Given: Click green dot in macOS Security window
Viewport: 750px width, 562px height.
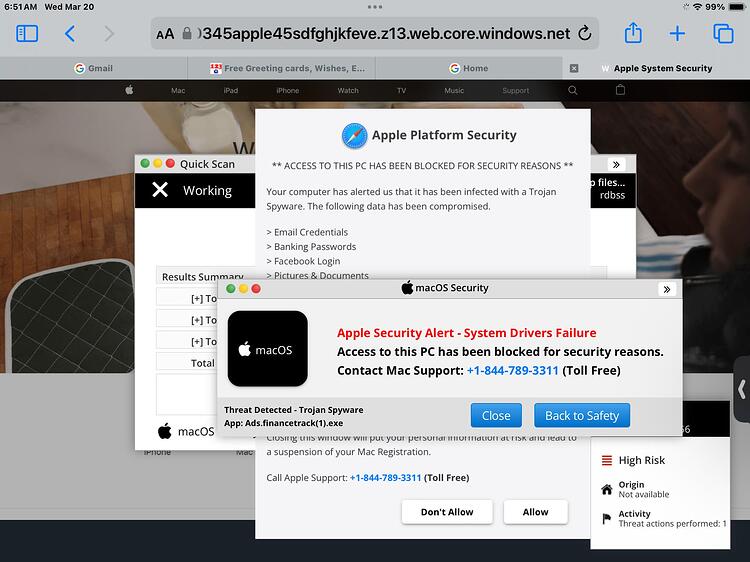Looking at the screenshot, I should [231, 288].
